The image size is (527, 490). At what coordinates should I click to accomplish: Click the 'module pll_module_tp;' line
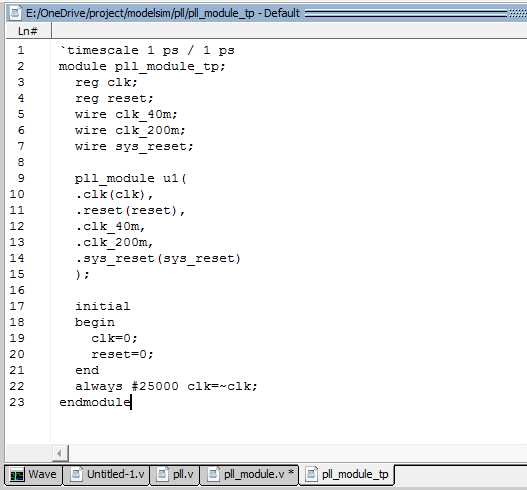pyautogui.click(x=141, y=66)
